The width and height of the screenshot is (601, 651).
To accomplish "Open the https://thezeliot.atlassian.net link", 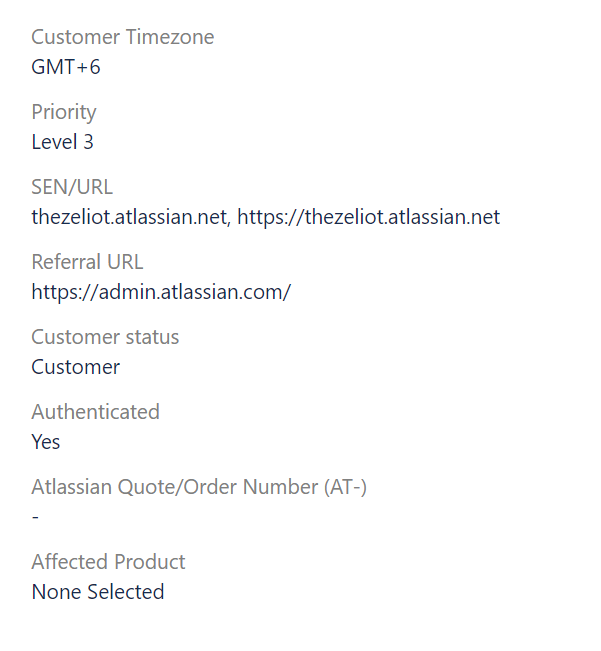I will [x=369, y=217].
